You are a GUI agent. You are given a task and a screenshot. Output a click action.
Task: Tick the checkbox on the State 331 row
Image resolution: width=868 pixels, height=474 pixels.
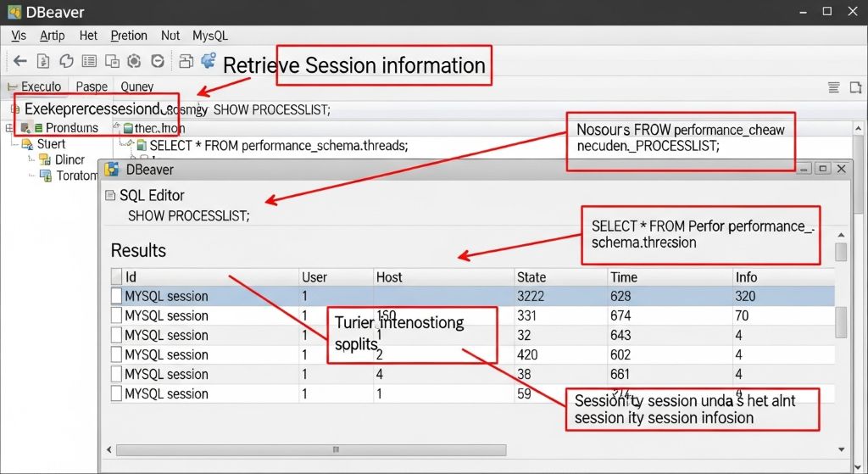(117, 315)
